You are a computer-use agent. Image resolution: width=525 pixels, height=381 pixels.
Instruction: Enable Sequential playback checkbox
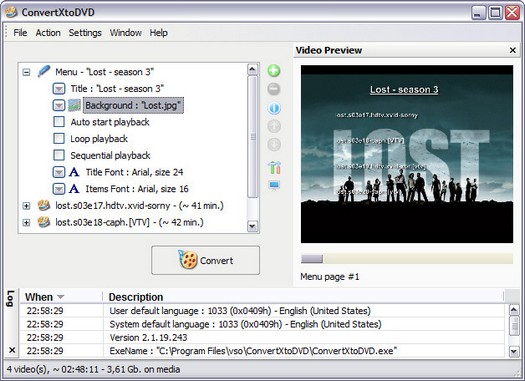pyautogui.click(x=59, y=155)
